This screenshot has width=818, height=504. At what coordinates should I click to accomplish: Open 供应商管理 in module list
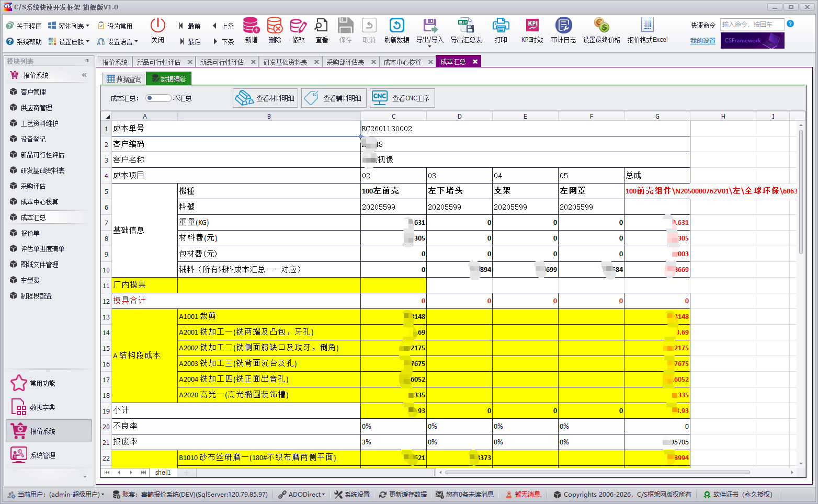click(x=36, y=108)
